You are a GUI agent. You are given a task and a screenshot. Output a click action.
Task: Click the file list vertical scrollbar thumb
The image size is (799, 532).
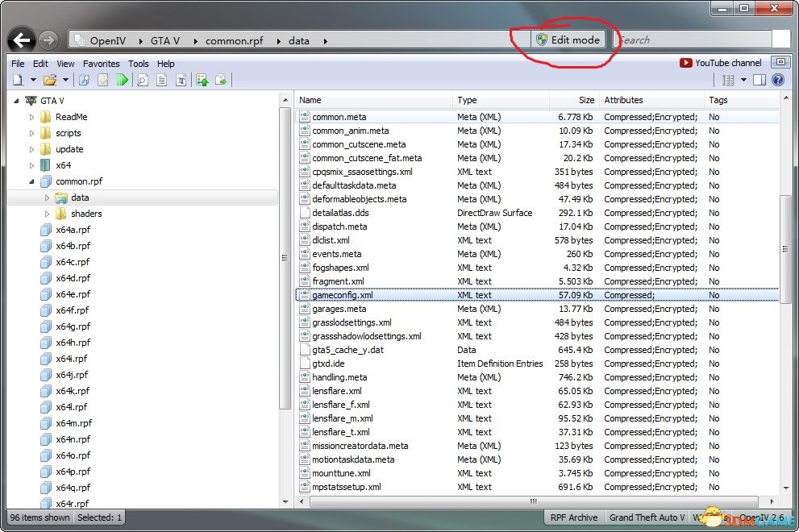pos(785,248)
